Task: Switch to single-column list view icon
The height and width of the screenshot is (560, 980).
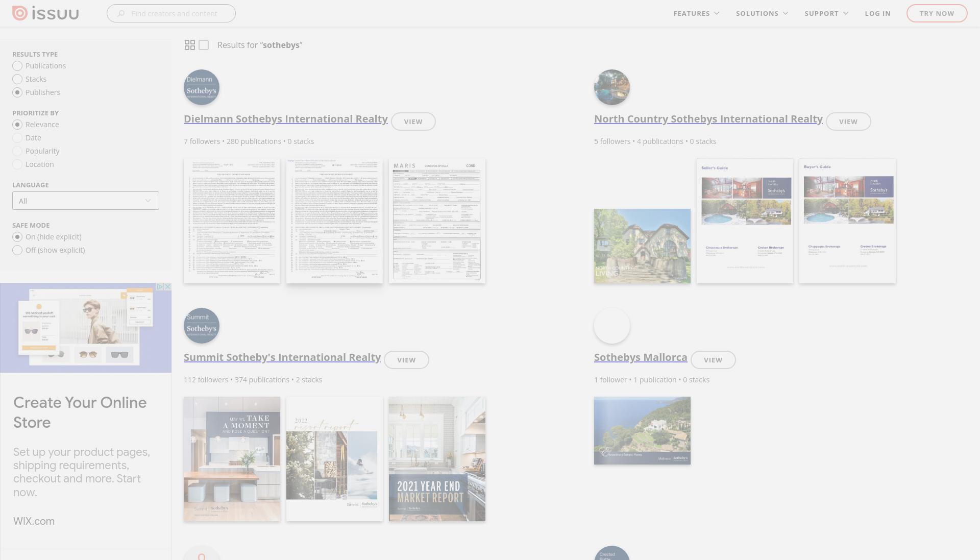Action: 204,45
